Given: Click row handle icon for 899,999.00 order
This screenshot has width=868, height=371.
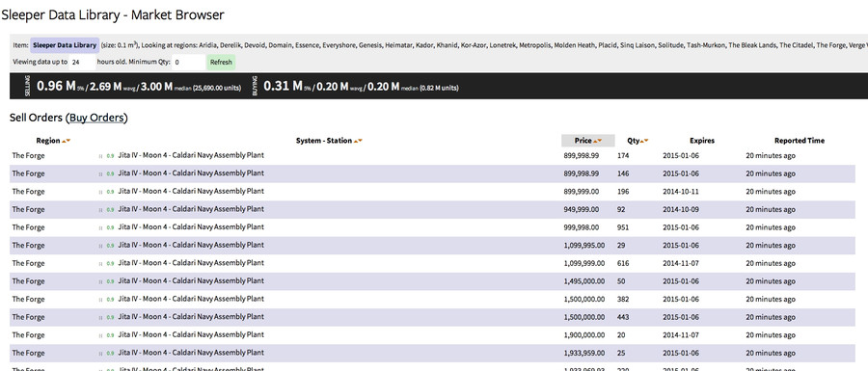Looking at the screenshot, I should pos(100,192).
